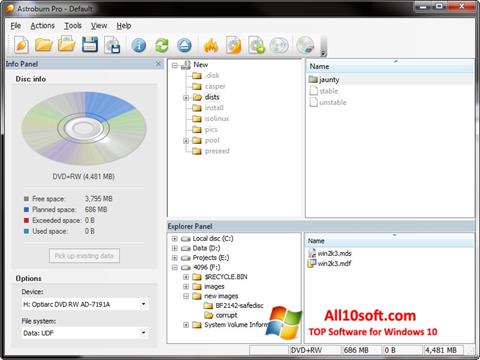This screenshot has width=480, height=360.
Task: Open the Actions menu
Action: pos(43,26)
